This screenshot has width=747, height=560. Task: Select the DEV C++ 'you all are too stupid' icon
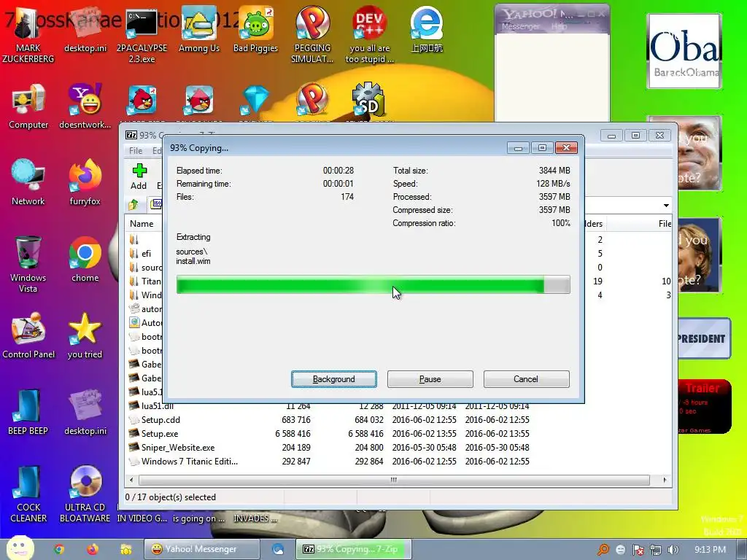coord(369,34)
